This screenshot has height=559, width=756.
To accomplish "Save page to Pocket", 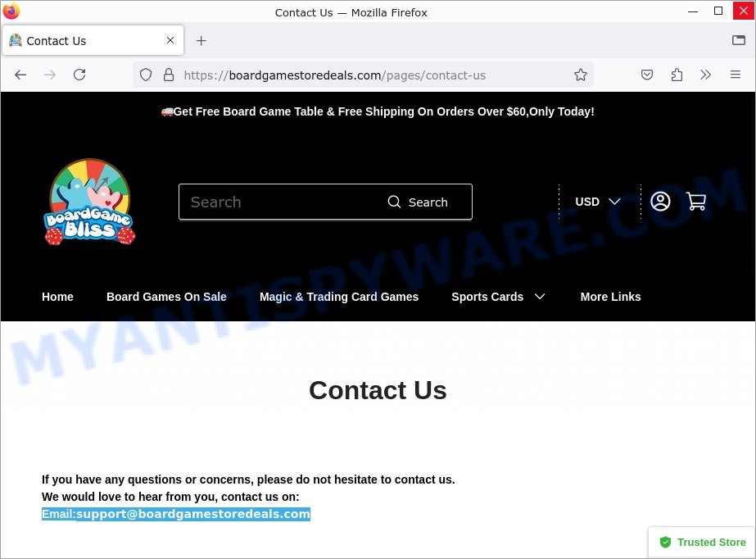I will (x=647, y=75).
